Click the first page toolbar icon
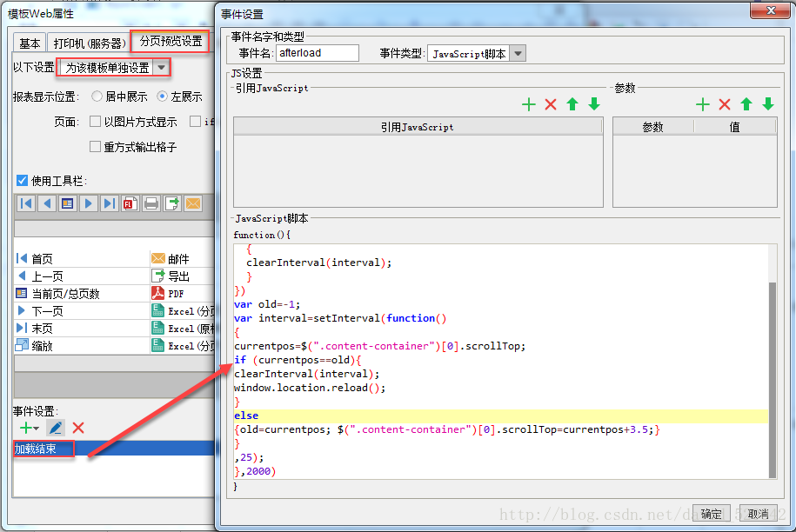Screen dimensions: 796x532 (x=26, y=204)
